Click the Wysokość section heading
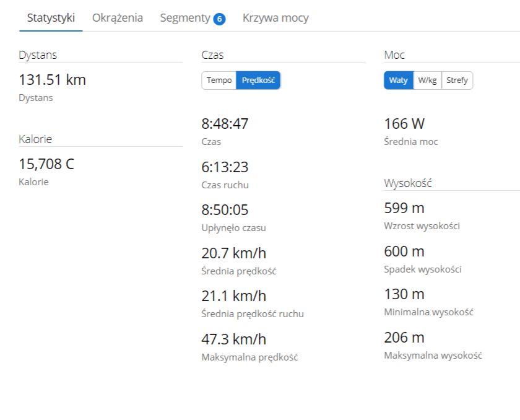This screenshot has height=420, width=520. click(x=408, y=183)
